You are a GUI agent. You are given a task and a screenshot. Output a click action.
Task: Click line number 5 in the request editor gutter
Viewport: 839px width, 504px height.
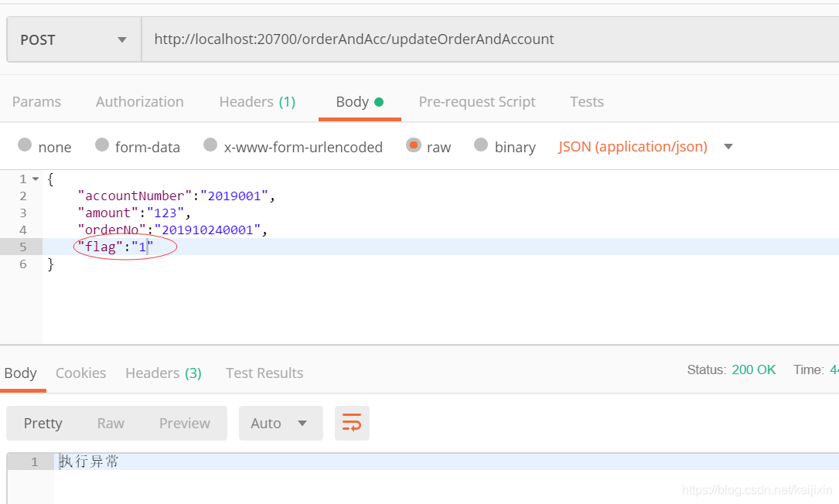(x=23, y=247)
